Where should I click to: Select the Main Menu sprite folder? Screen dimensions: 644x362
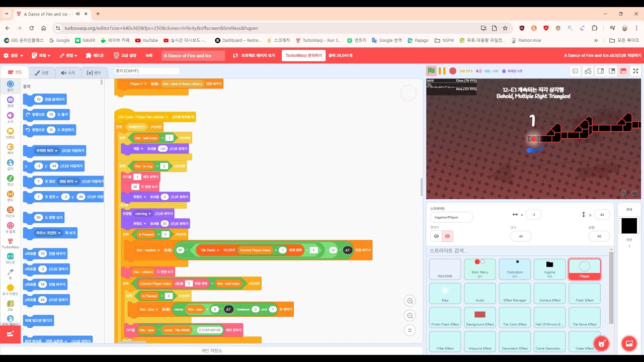pos(480,269)
